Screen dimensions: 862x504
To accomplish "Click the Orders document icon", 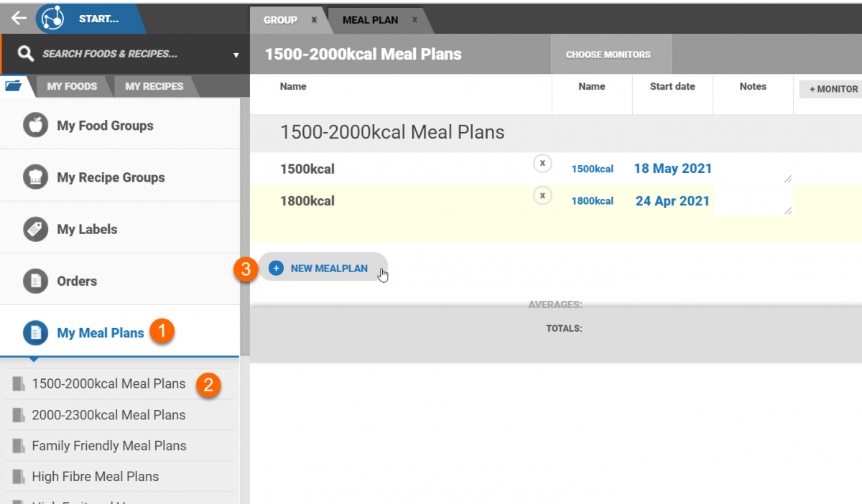I will (35, 281).
